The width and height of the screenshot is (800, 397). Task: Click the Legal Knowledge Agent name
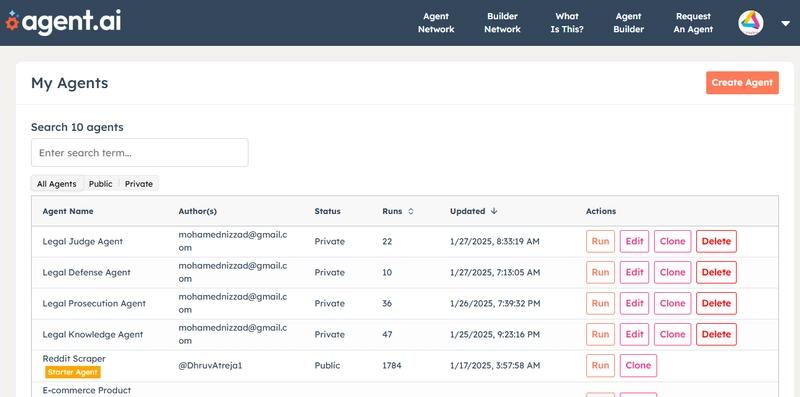(x=93, y=334)
